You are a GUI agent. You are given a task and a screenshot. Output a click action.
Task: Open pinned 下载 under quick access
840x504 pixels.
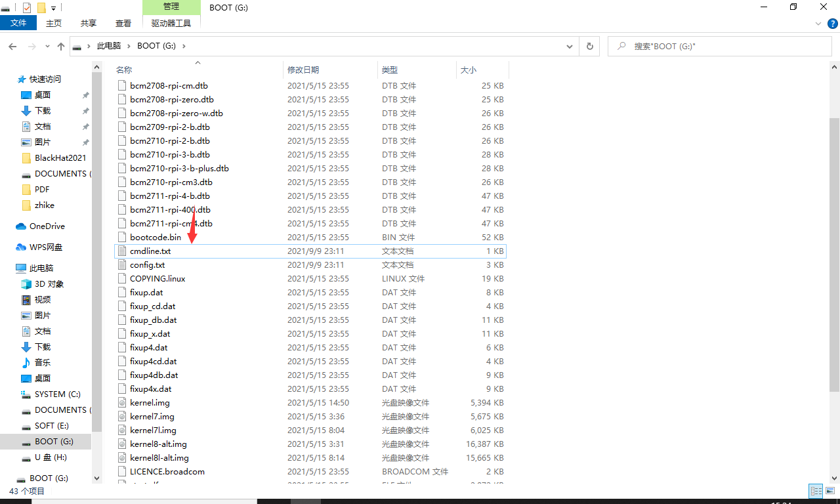tap(43, 111)
